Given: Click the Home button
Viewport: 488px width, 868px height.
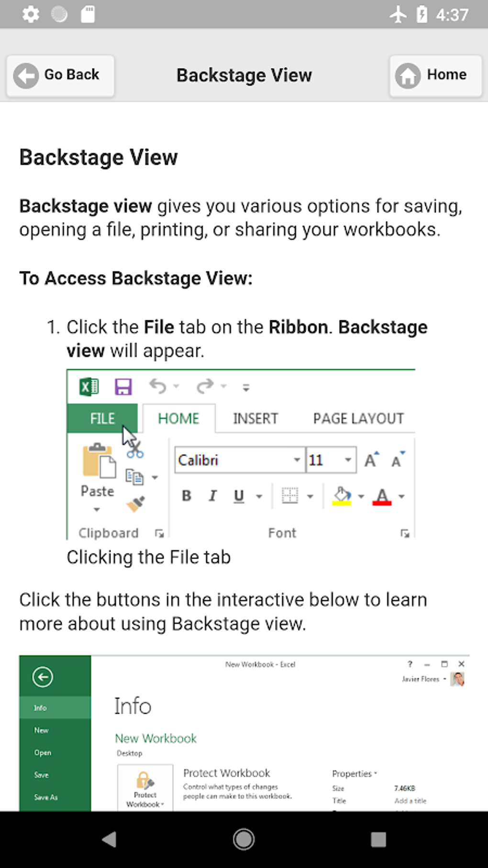Looking at the screenshot, I should pos(434,75).
